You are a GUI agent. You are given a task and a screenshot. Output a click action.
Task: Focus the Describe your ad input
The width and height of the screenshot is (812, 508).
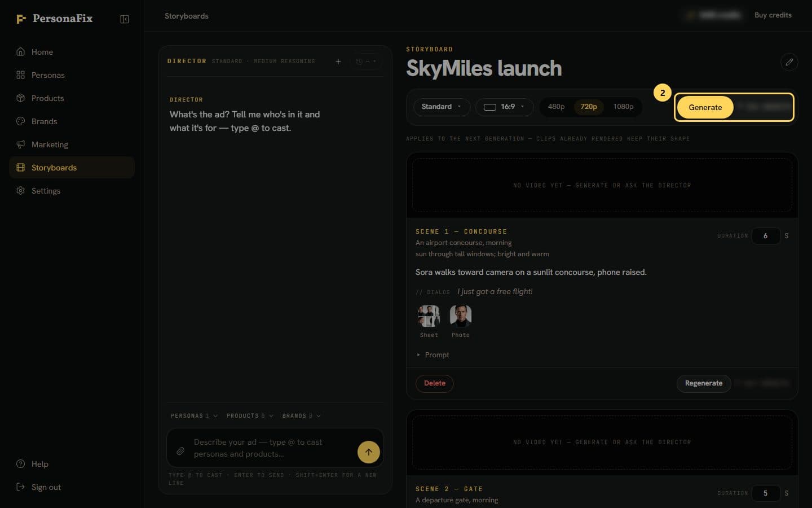(272, 448)
